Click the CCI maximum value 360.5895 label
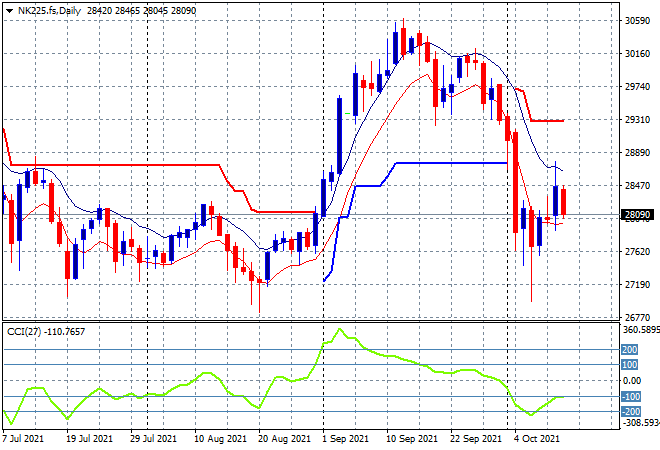The height and width of the screenshot is (450, 660). click(641, 330)
